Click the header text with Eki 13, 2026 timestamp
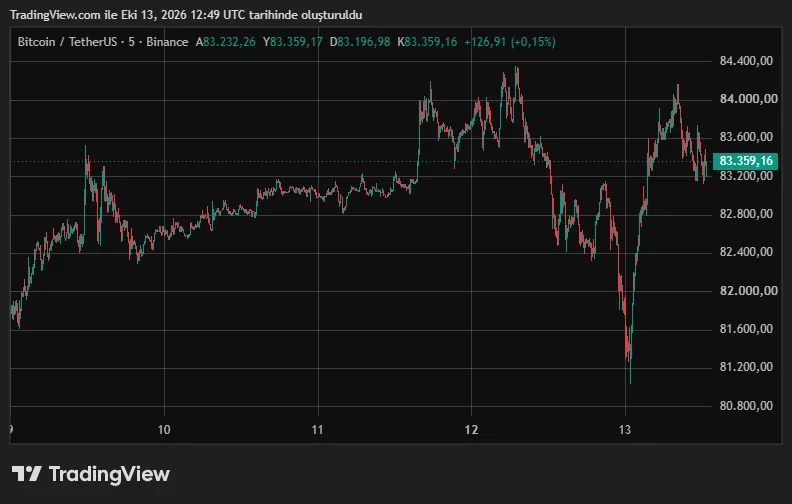792x504 pixels. [x=186, y=15]
